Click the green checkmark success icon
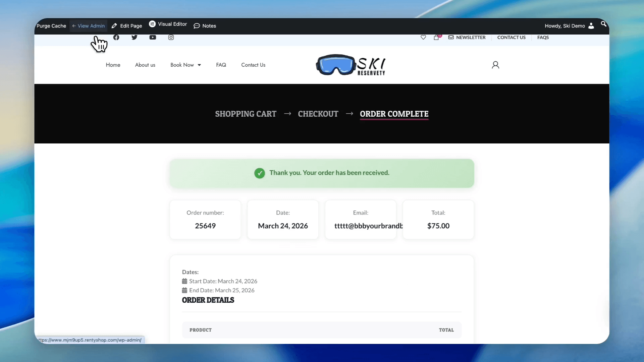644x362 pixels. click(x=259, y=173)
